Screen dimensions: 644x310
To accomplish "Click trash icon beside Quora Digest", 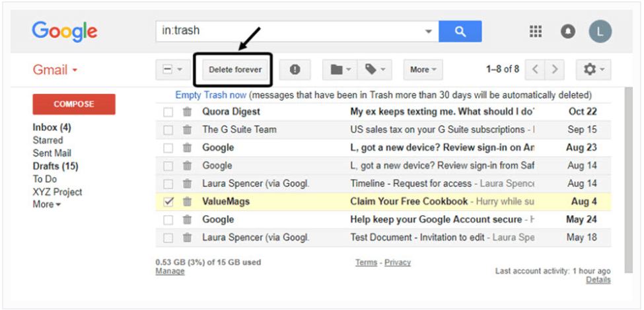I will (188, 112).
